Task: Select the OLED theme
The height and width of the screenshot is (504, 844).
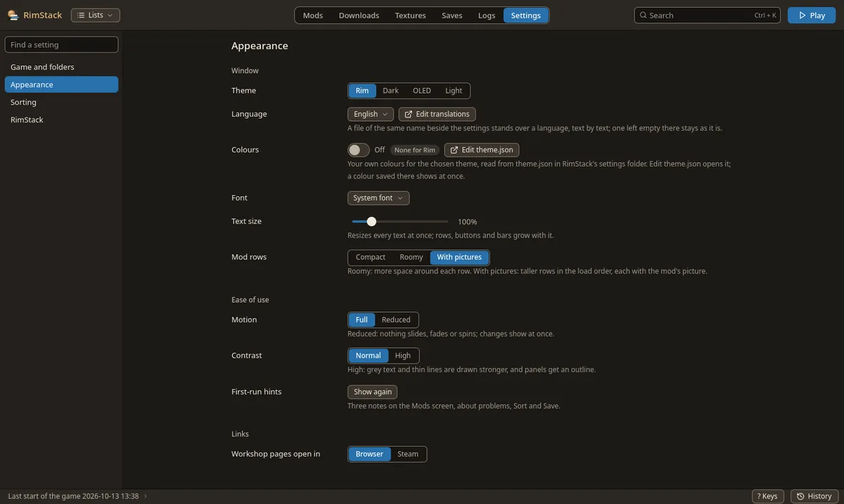Action: (422, 91)
